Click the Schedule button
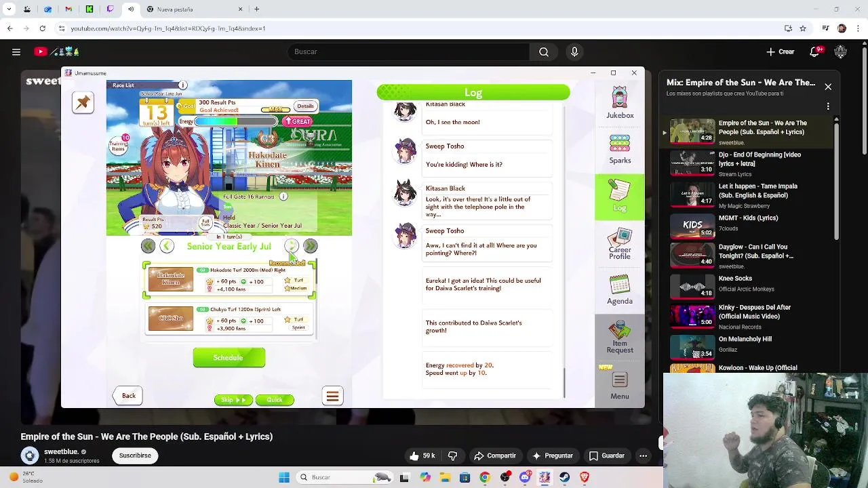The height and width of the screenshot is (488, 868). pos(229,358)
